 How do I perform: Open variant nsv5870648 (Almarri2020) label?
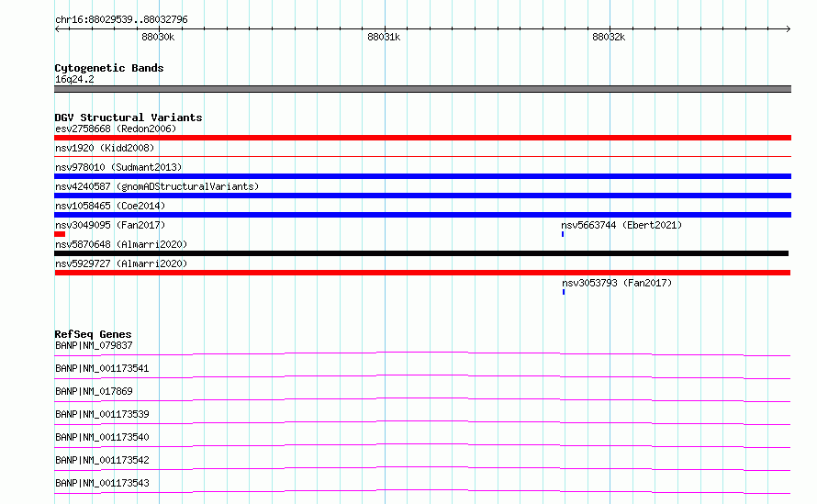coord(121,244)
